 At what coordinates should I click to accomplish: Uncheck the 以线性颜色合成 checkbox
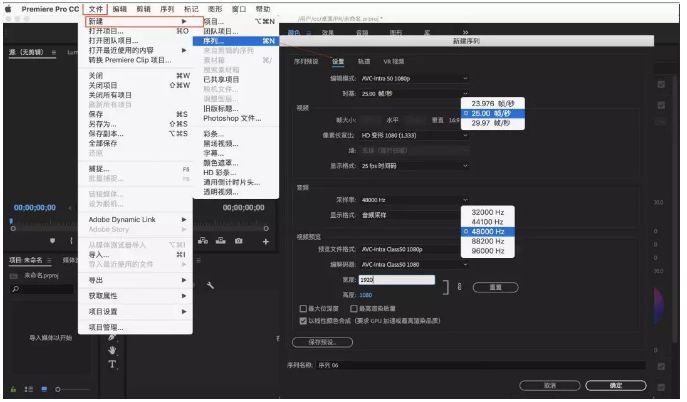click(x=303, y=321)
